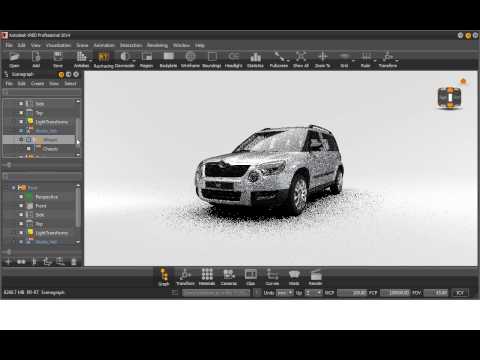The image size is (480, 360).
Task: Toggle the Perspective camera checkbox
Action: tap(21, 197)
